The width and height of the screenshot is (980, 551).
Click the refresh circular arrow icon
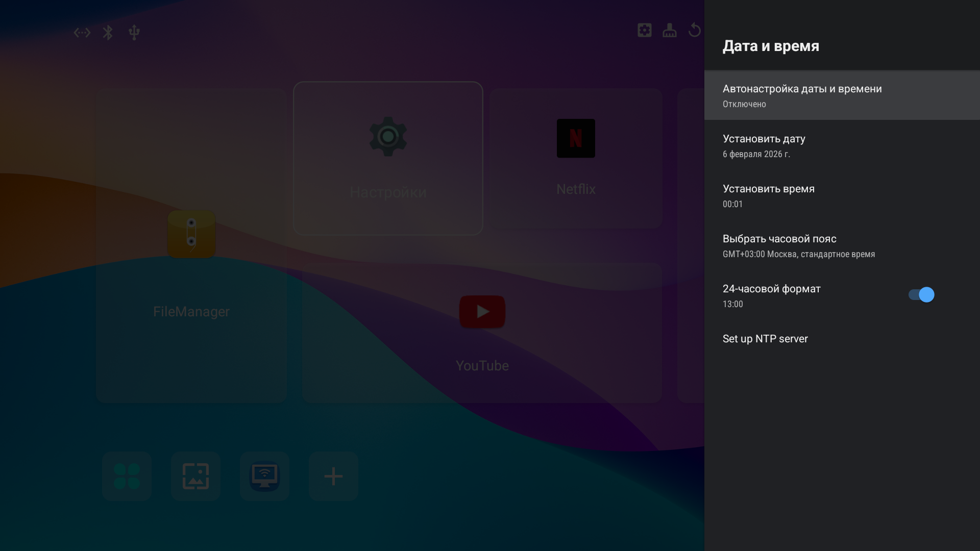point(694,30)
